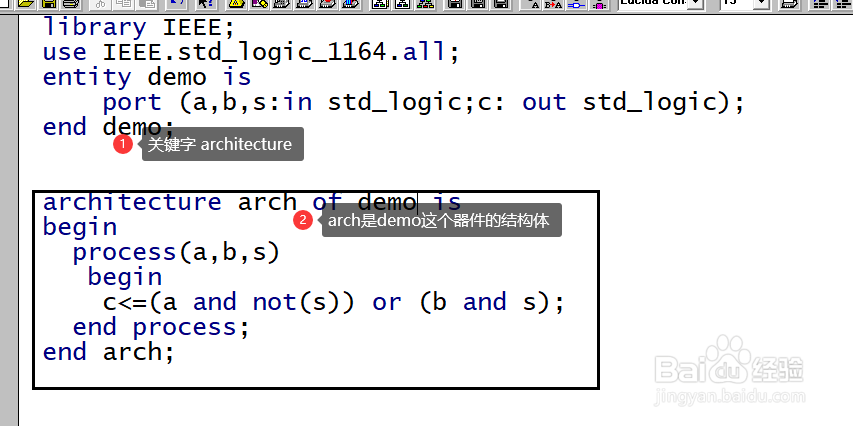Click the project Save and Compile icon
The height and width of the screenshot is (426, 853).
[x=478, y=4]
